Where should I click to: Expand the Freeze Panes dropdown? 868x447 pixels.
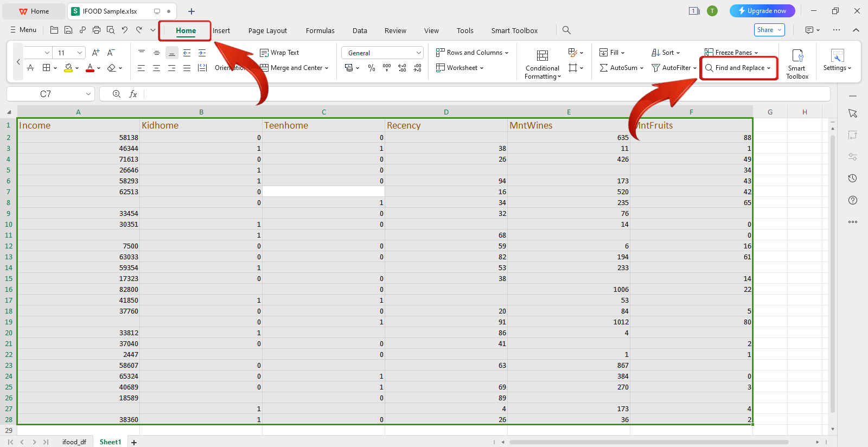[756, 53]
